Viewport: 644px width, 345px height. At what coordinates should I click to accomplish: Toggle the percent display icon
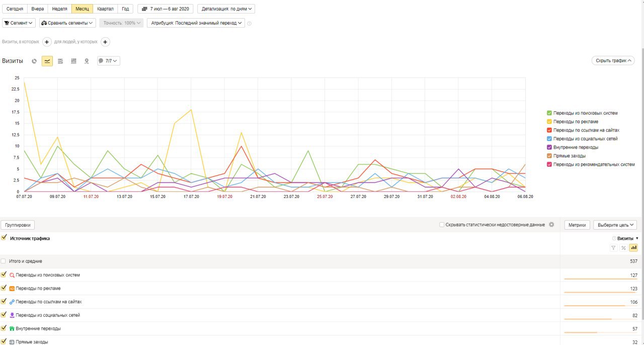point(623,248)
